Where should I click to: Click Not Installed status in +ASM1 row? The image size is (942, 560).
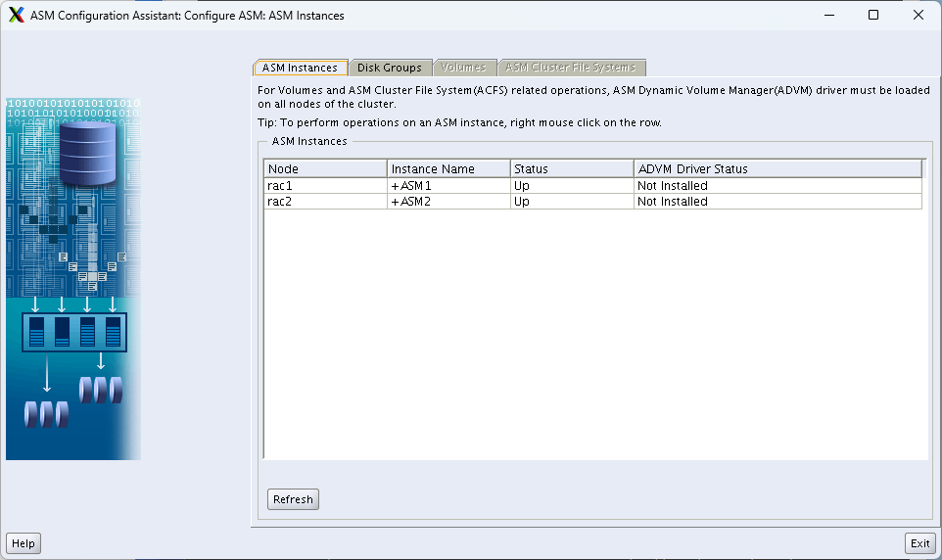point(778,186)
